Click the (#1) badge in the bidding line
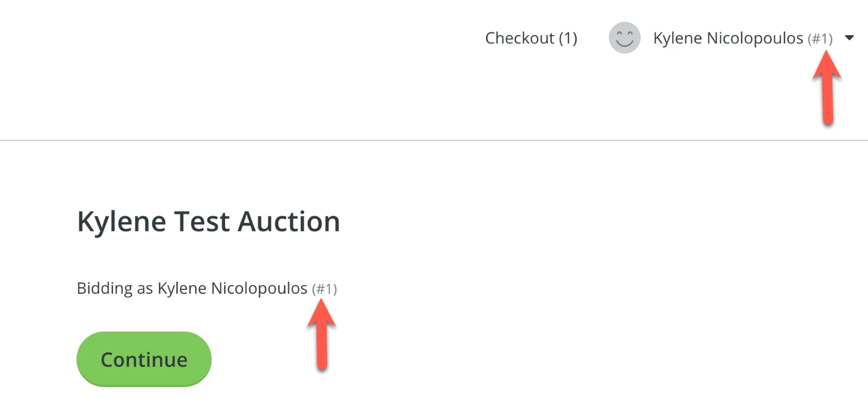 pyautogui.click(x=325, y=288)
